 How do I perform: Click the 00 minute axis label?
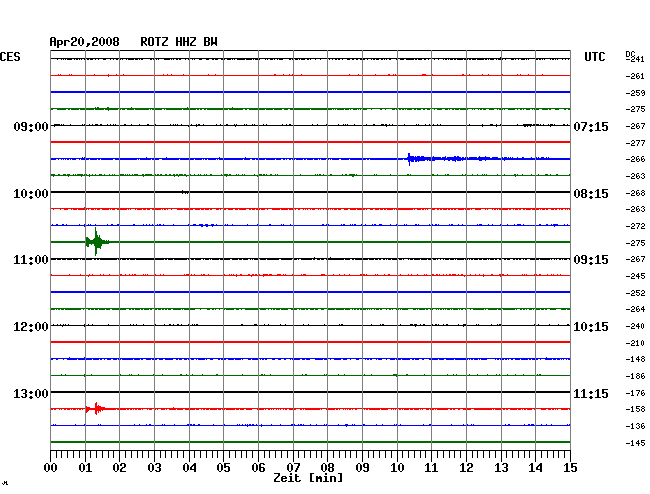click(50, 468)
